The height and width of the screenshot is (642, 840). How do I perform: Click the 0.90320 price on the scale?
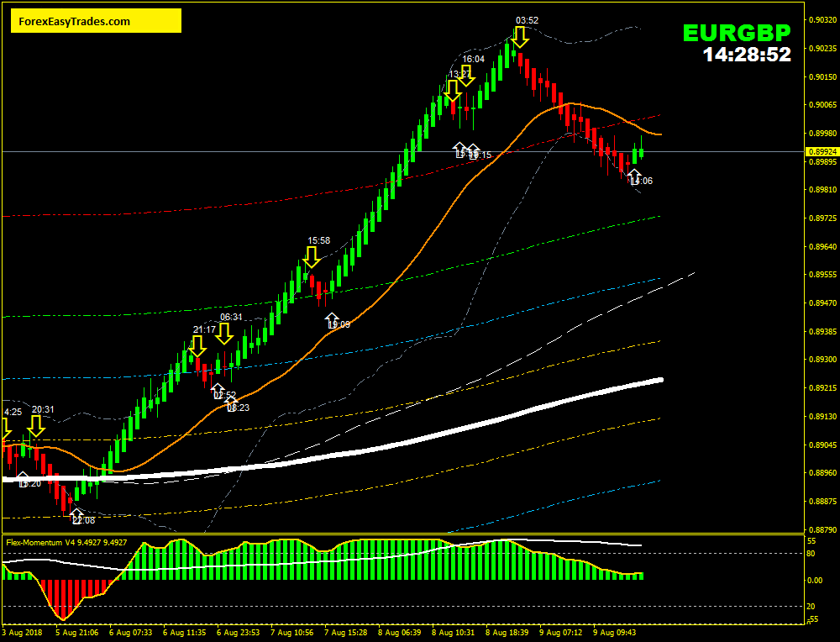821,19
